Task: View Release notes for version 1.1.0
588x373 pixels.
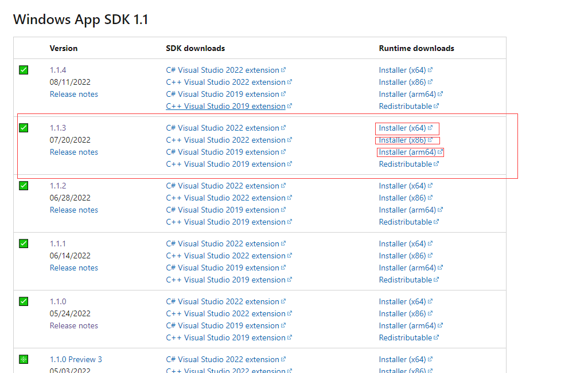Action: [74, 325]
